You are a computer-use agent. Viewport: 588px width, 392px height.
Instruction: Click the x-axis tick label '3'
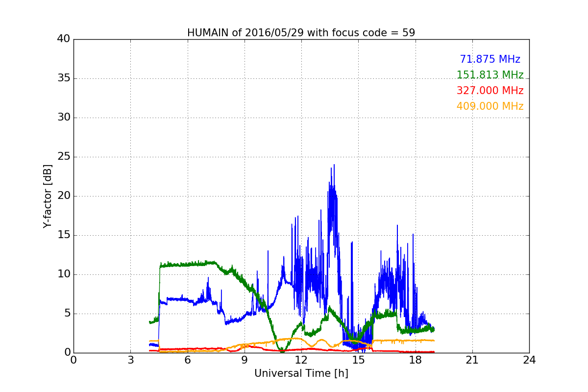tap(130, 360)
